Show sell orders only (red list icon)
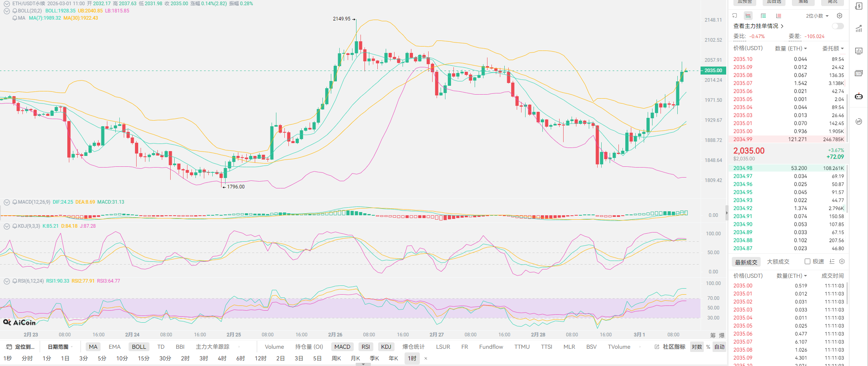This screenshot has width=868, height=366. pyautogui.click(x=778, y=16)
